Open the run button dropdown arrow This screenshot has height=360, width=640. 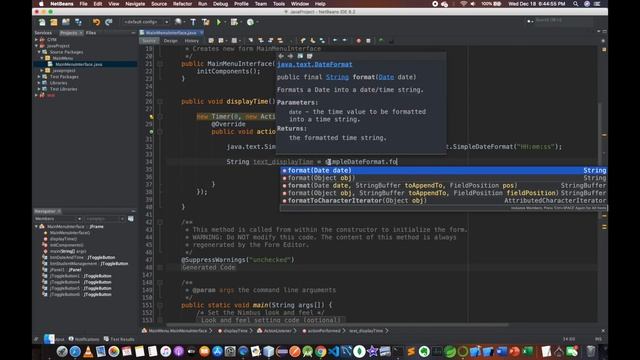coord(225,22)
